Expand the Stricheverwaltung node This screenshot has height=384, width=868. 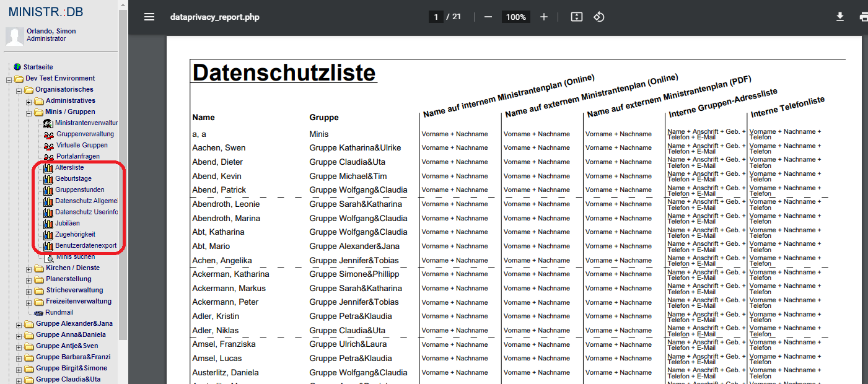click(x=28, y=291)
